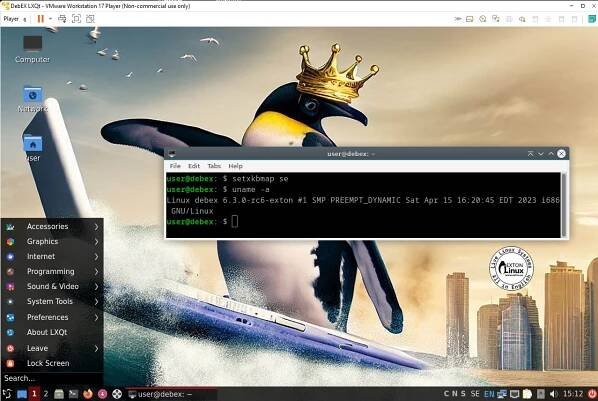
Task: Switch to workspace 1 on the panel
Action: pyautogui.click(x=34, y=394)
